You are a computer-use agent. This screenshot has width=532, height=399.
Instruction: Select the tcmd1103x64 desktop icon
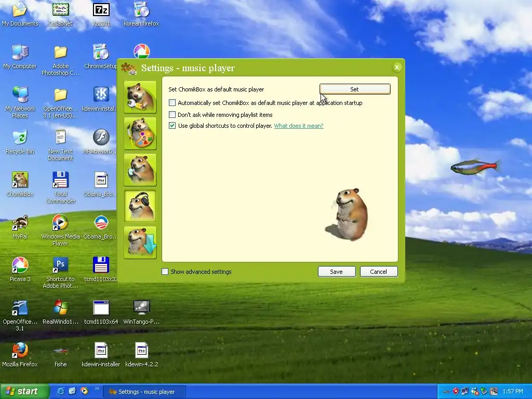coord(101,312)
